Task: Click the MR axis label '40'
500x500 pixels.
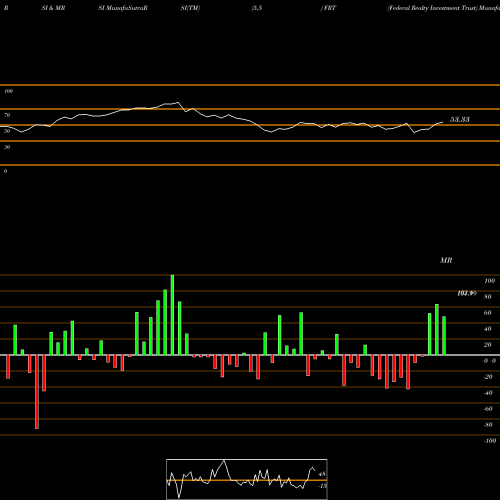Action: (488, 329)
